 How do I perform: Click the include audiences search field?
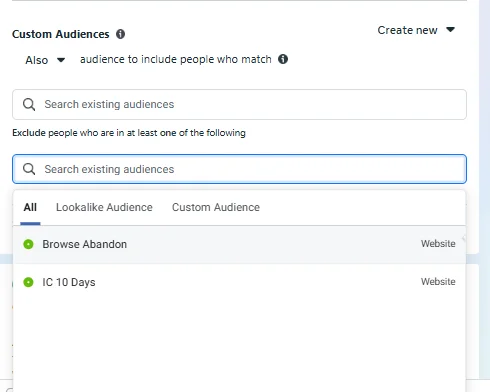239,104
